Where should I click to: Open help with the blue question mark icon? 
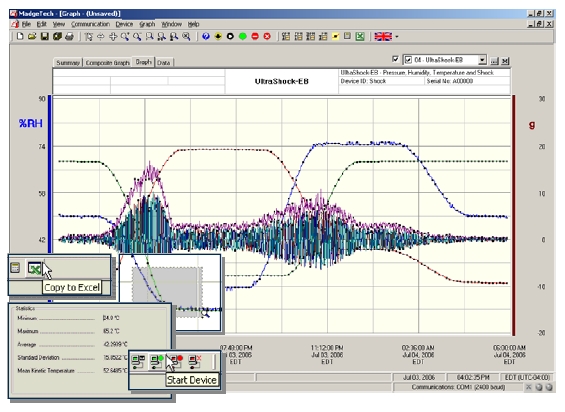coord(206,36)
